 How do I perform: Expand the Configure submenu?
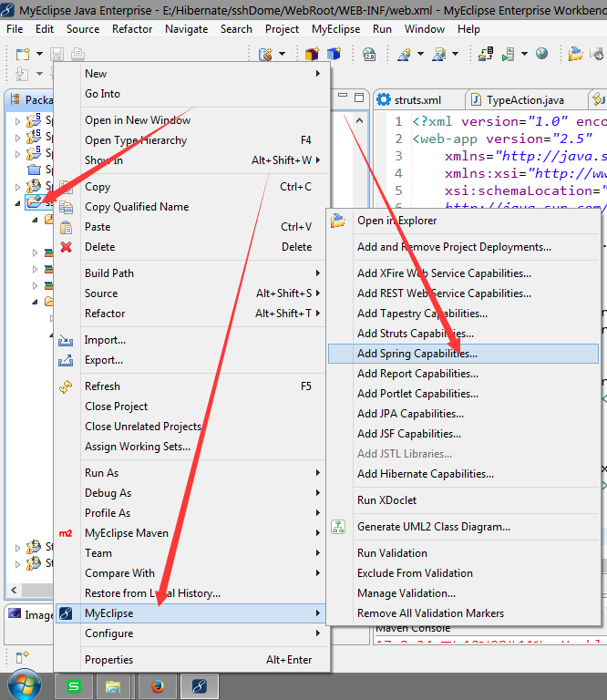(318, 633)
